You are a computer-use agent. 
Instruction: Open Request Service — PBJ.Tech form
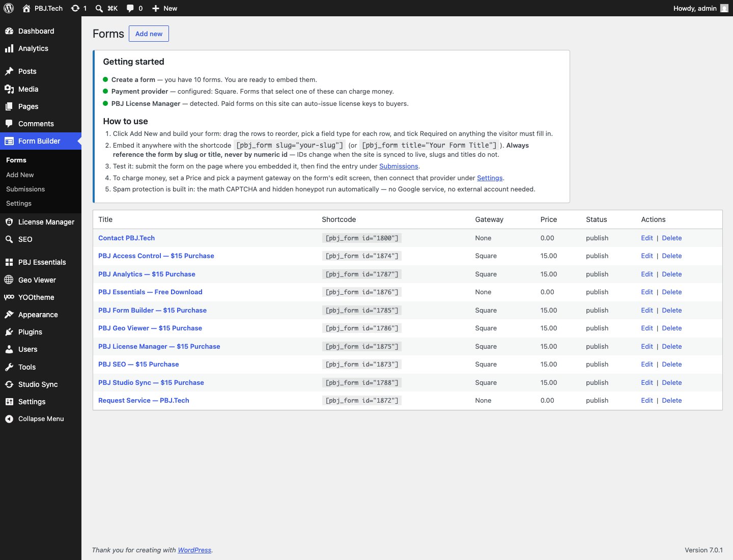click(144, 400)
